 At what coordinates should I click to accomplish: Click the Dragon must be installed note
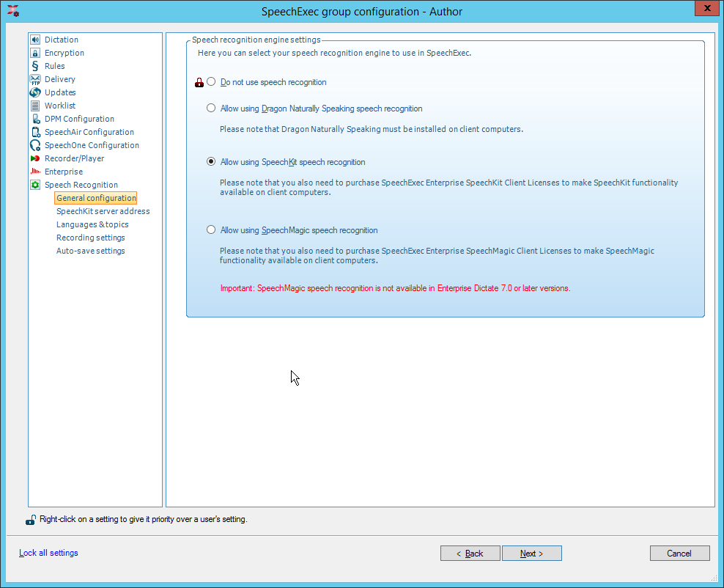point(372,129)
